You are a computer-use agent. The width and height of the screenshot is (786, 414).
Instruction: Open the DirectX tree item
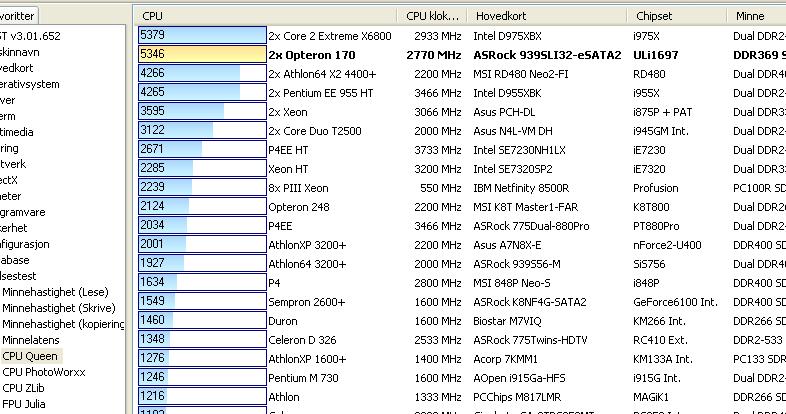[x=9, y=180]
